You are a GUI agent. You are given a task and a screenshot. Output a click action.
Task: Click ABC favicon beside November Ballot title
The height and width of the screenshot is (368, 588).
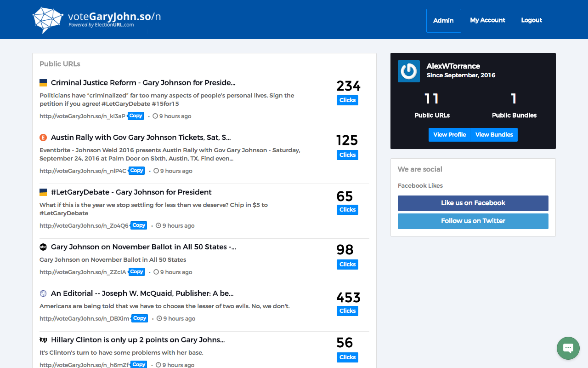pyautogui.click(x=43, y=247)
